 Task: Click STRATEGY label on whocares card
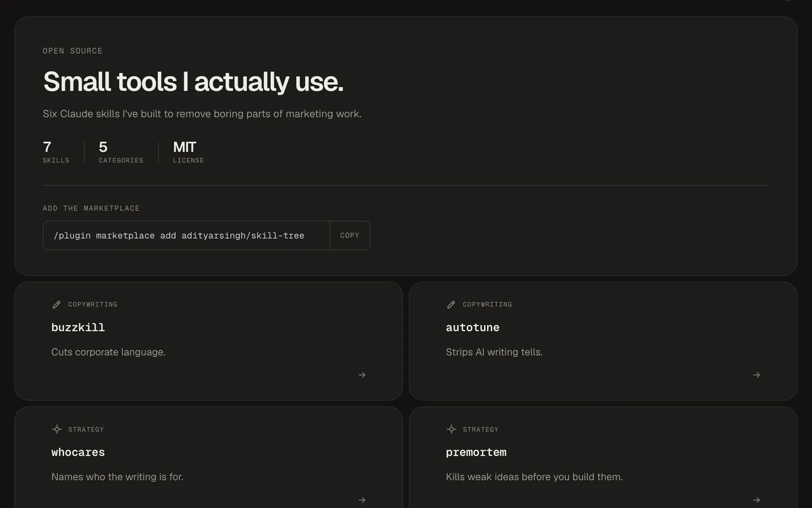[x=86, y=429]
